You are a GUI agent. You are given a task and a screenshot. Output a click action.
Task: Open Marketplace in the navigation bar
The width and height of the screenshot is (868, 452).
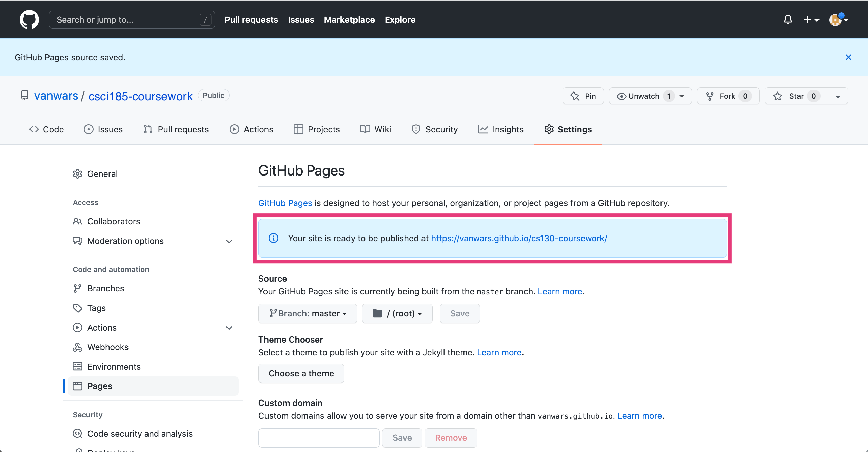click(x=349, y=19)
